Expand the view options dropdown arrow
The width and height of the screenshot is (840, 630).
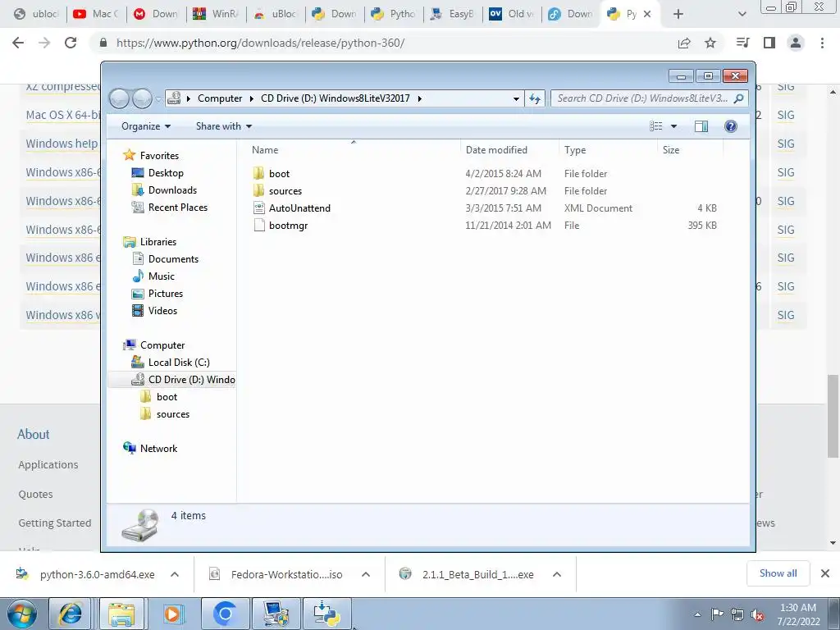(674, 126)
